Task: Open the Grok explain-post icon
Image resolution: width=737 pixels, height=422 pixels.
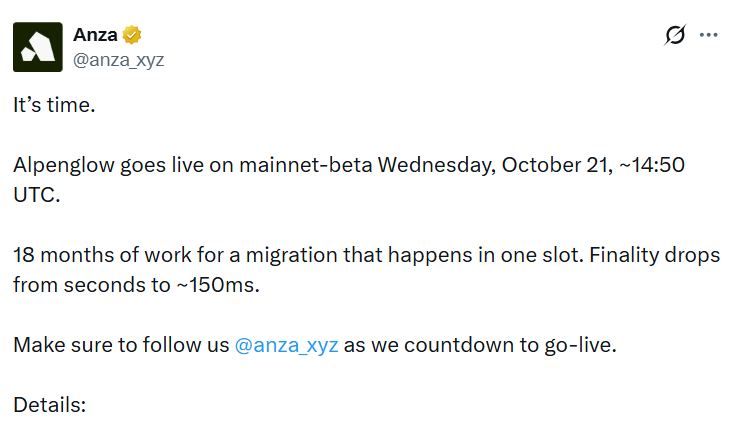Action: pyautogui.click(x=675, y=35)
